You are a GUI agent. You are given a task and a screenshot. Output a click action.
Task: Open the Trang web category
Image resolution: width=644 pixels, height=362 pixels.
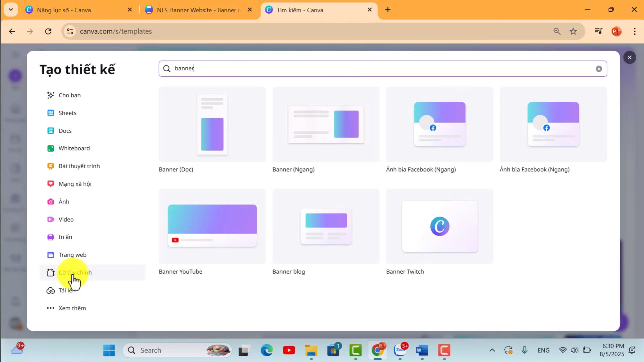coord(72,255)
